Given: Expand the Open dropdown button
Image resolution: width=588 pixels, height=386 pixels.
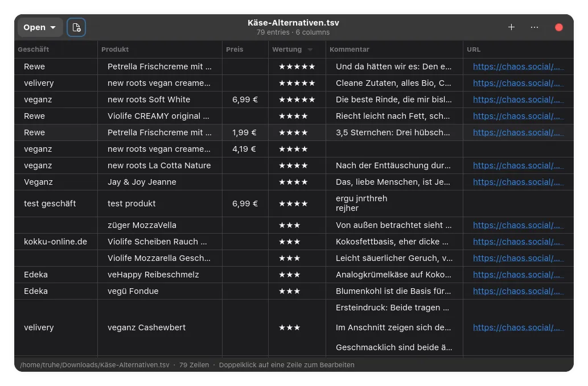Looking at the screenshot, I should point(40,27).
